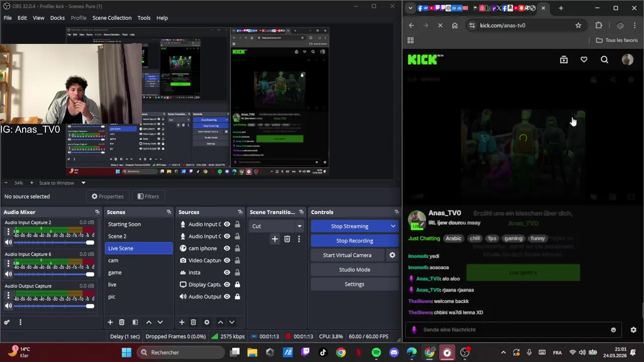Bookmark kick.com page with star icon
Viewport: 644px width, 362px height.
[x=578, y=25]
